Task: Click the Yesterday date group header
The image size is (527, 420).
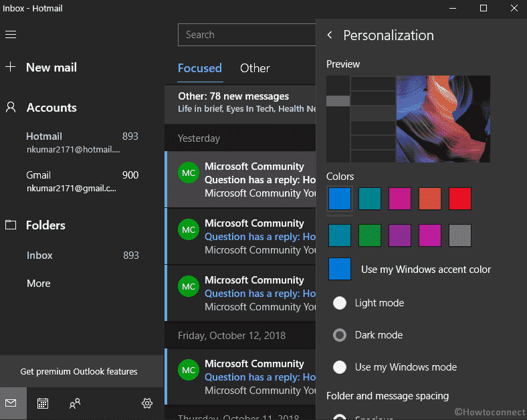Action: click(199, 138)
